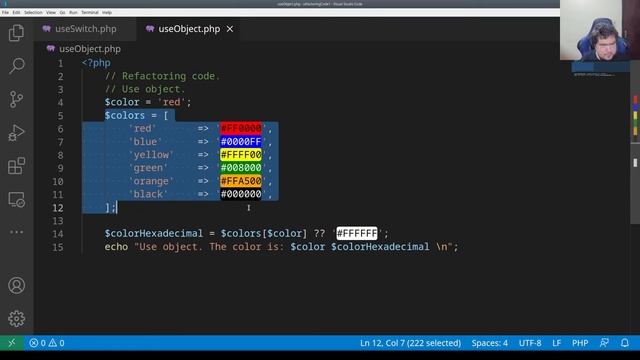Open notifications bell in status bar

coord(624,343)
